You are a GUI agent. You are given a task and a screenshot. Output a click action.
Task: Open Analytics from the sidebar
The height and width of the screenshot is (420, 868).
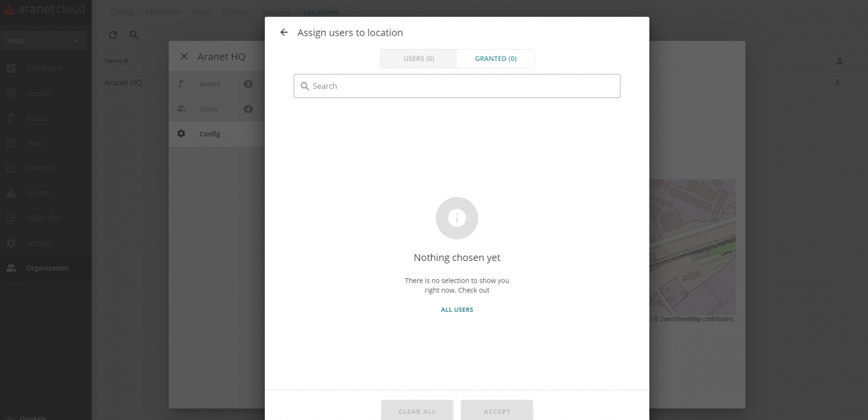41,168
